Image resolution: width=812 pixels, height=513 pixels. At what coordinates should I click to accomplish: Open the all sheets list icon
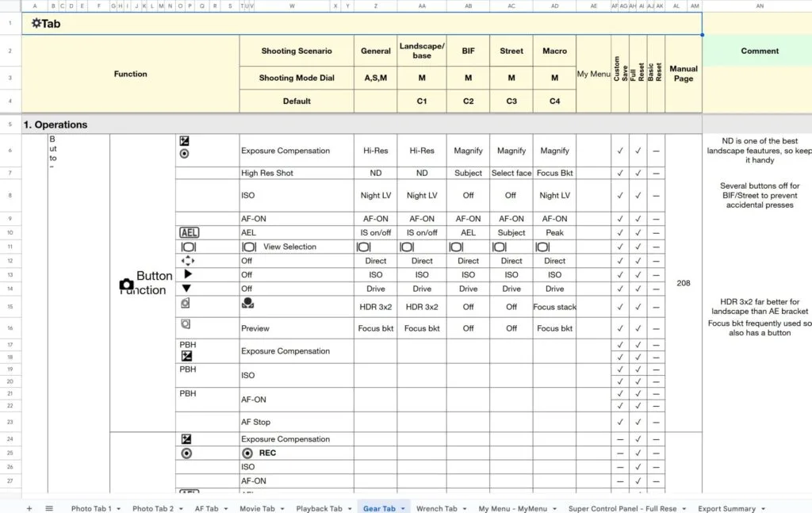[49, 508]
